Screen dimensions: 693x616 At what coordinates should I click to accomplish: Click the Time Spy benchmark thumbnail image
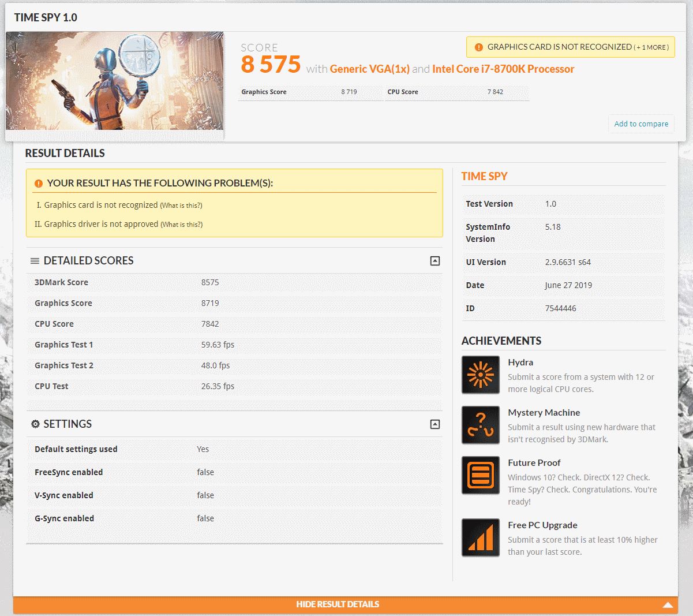114,81
